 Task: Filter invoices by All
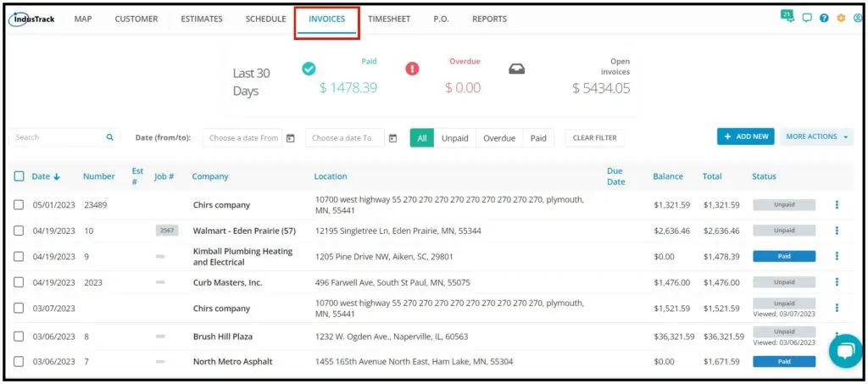(x=422, y=138)
